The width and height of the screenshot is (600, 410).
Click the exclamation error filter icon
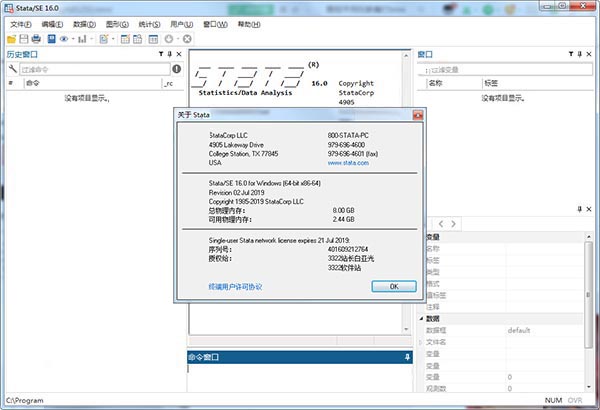tap(177, 69)
